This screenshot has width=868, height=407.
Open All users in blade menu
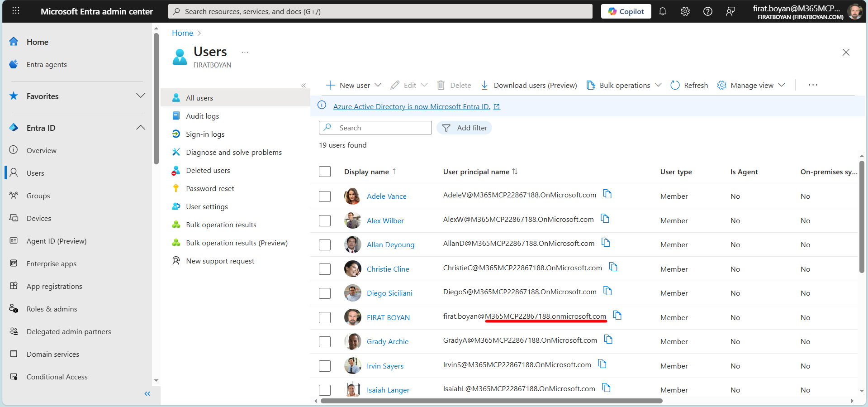tap(235, 98)
